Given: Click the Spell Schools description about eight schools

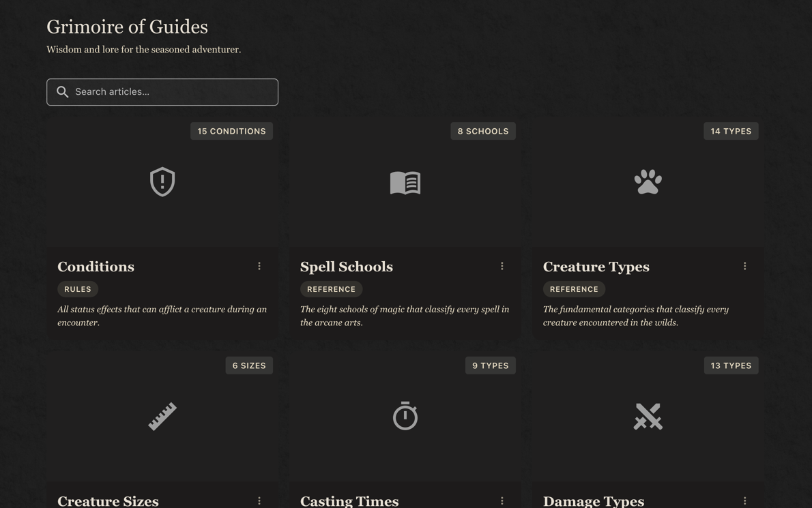Looking at the screenshot, I should pyautogui.click(x=405, y=316).
